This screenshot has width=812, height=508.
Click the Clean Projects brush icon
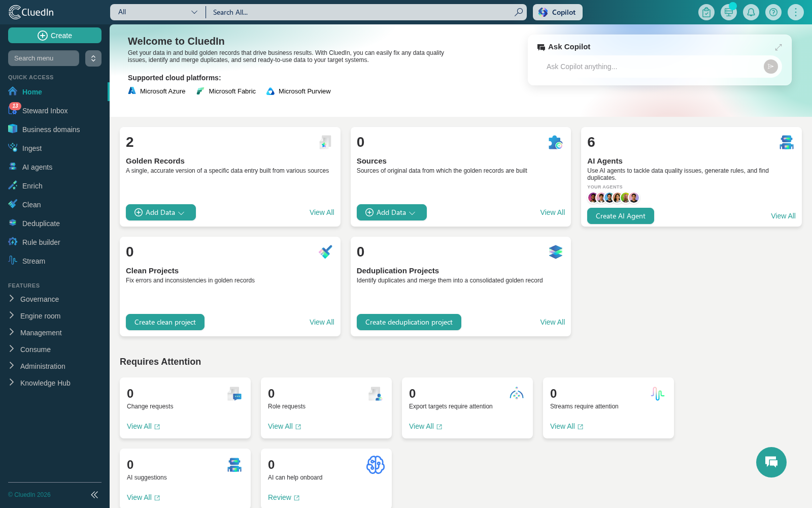pos(325,252)
